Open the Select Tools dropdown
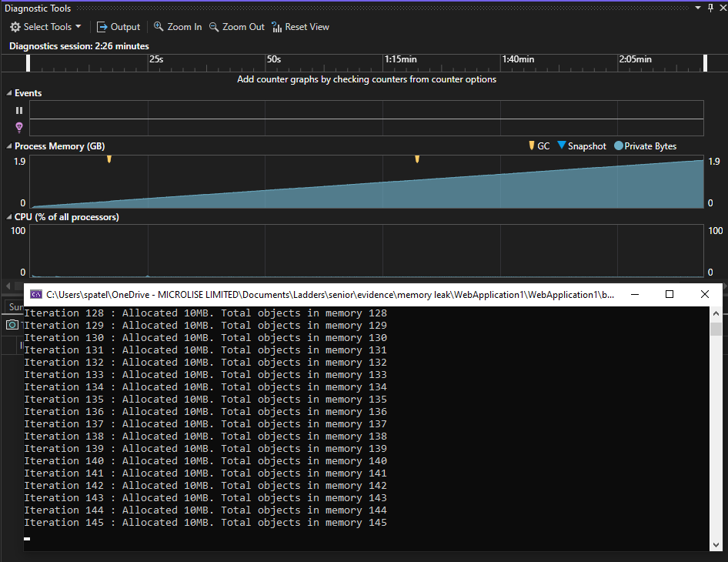 (x=45, y=27)
